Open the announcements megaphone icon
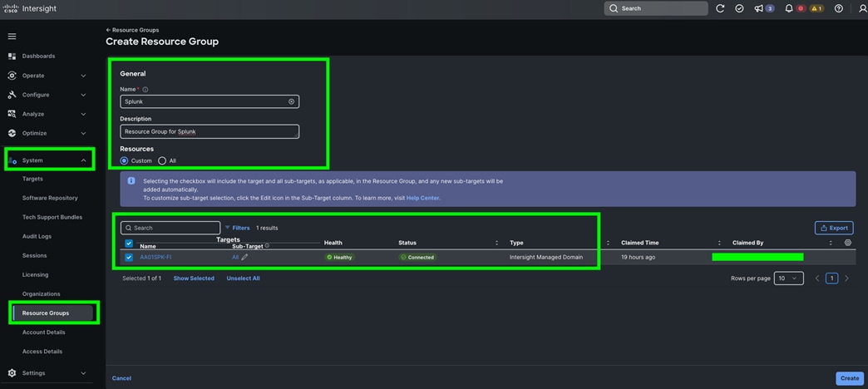The height and width of the screenshot is (389, 868). [758, 8]
